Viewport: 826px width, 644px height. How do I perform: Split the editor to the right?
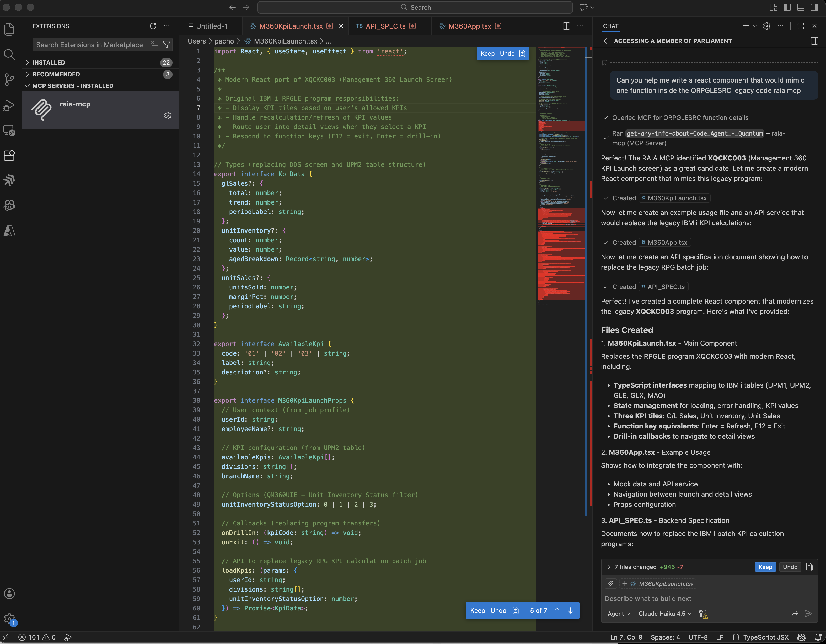566,26
